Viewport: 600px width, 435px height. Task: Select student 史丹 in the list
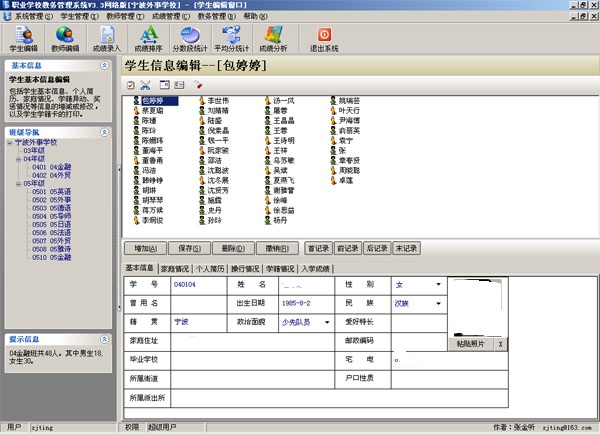[210, 210]
